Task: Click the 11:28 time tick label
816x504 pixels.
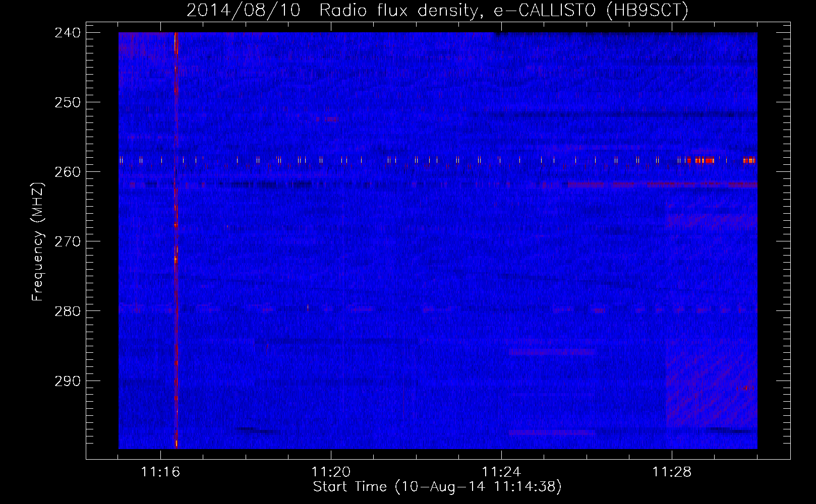Action: (672, 472)
